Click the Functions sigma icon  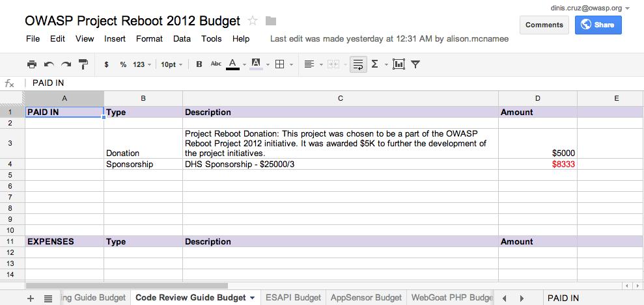point(374,64)
